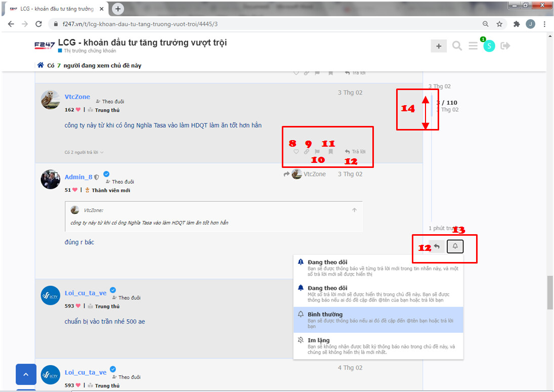Bookmark VtcZone's post

pos(331,152)
